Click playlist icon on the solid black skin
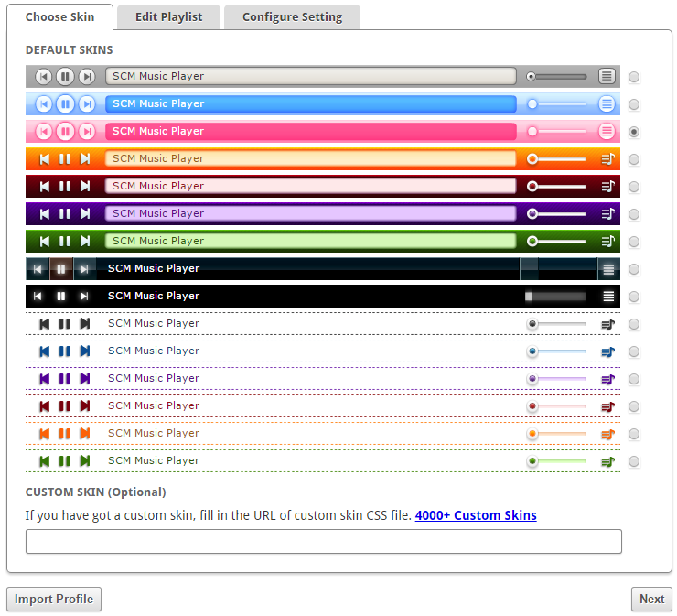 pos(608,297)
